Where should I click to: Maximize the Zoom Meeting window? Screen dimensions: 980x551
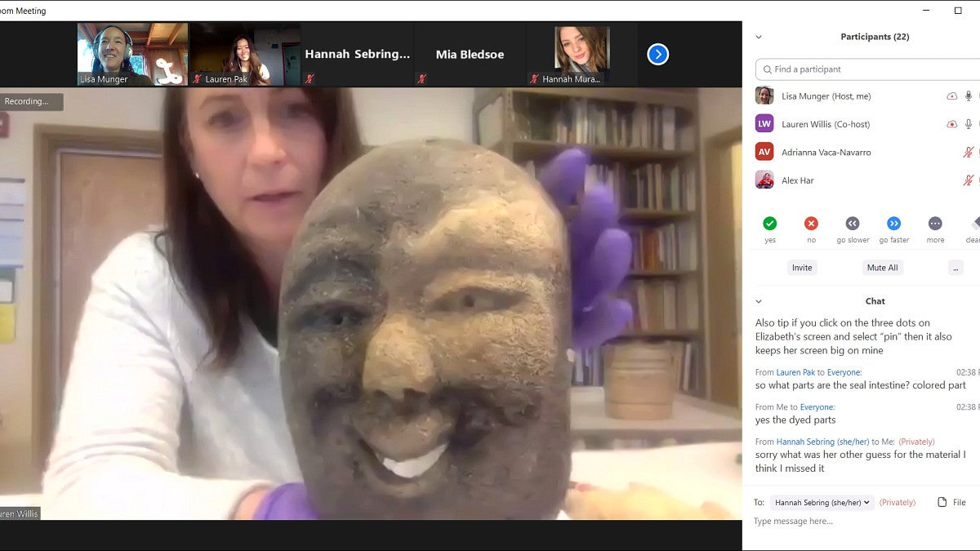[x=958, y=11]
